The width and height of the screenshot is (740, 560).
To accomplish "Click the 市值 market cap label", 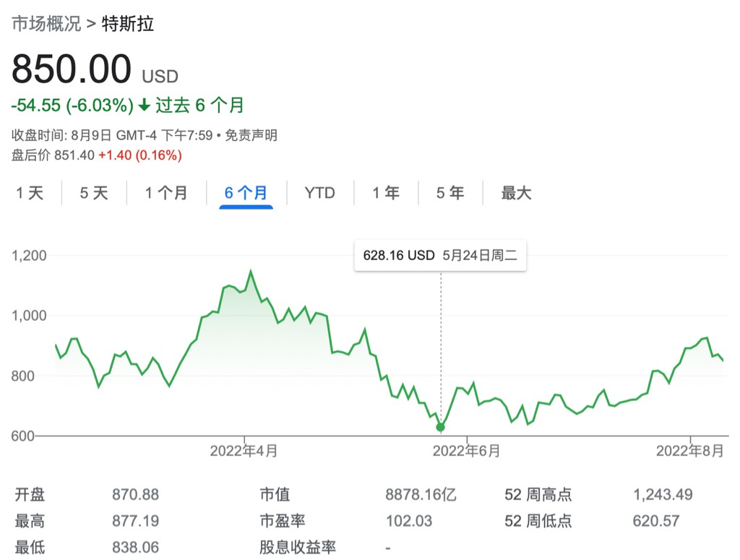I will pyautogui.click(x=275, y=495).
